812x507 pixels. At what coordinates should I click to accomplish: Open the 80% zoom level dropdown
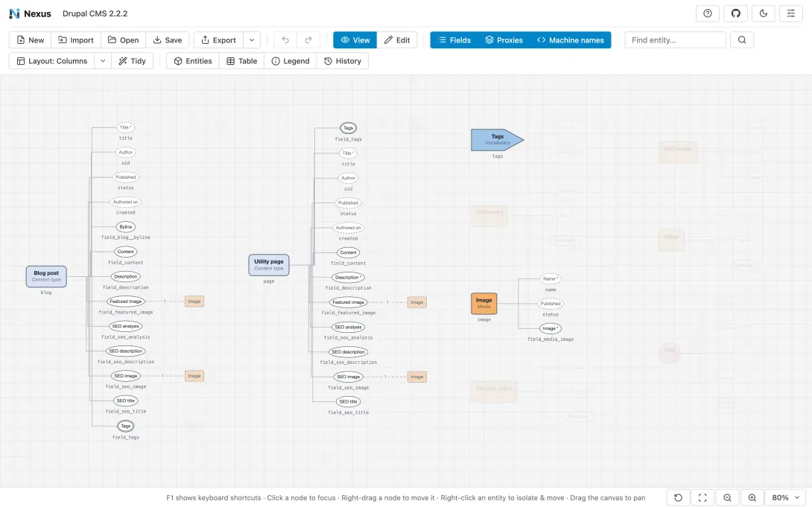click(x=786, y=497)
